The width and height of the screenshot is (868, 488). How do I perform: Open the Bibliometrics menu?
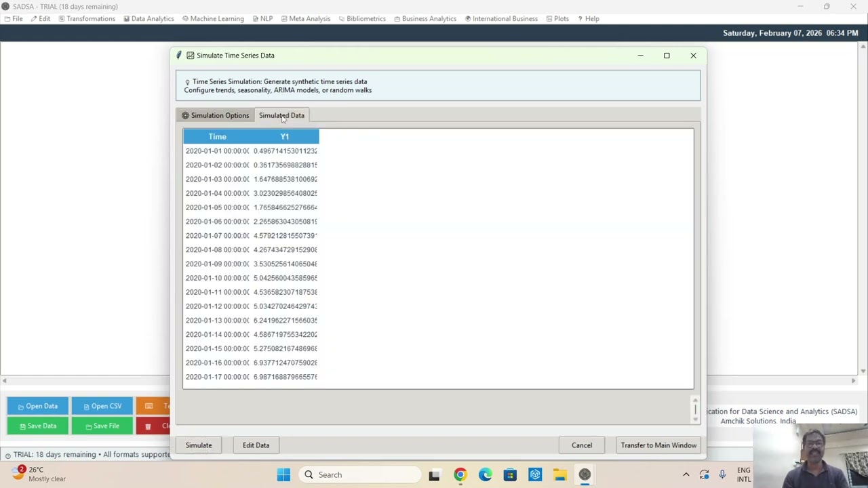[x=362, y=18]
